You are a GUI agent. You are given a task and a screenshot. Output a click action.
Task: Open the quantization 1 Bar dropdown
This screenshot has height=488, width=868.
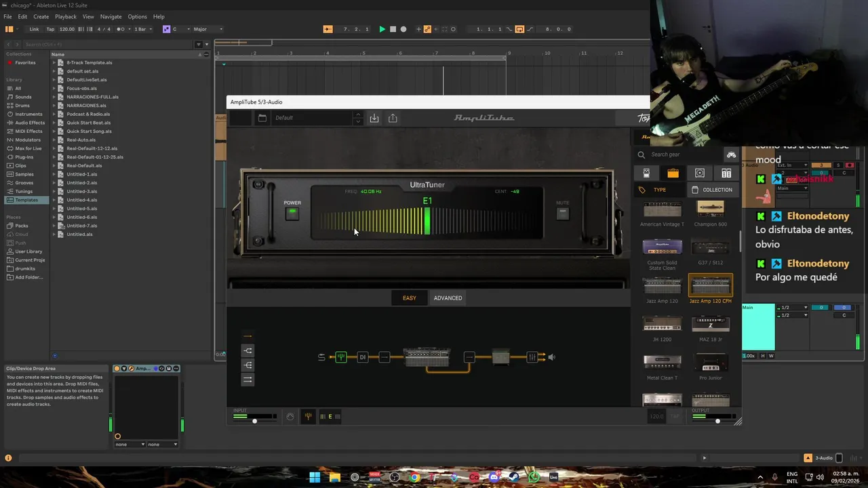(142, 29)
